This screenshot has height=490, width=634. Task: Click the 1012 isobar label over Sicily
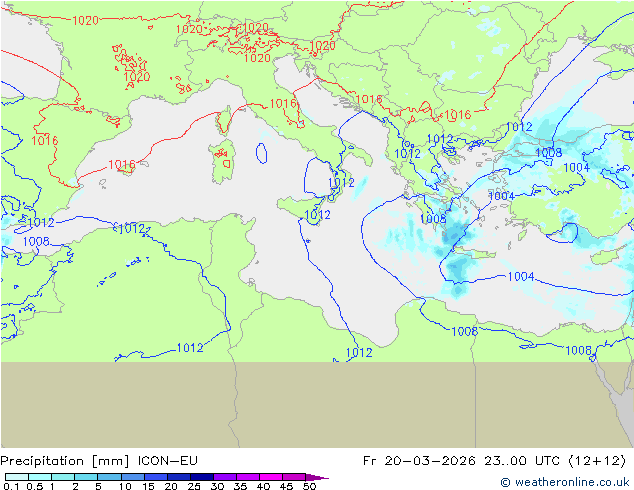point(317,215)
